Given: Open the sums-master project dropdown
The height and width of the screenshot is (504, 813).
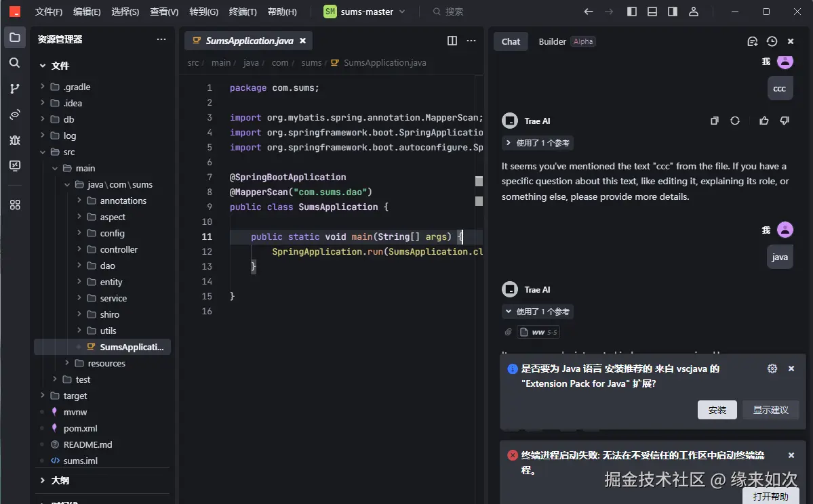Looking at the screenshot, I should coord(365,12).
